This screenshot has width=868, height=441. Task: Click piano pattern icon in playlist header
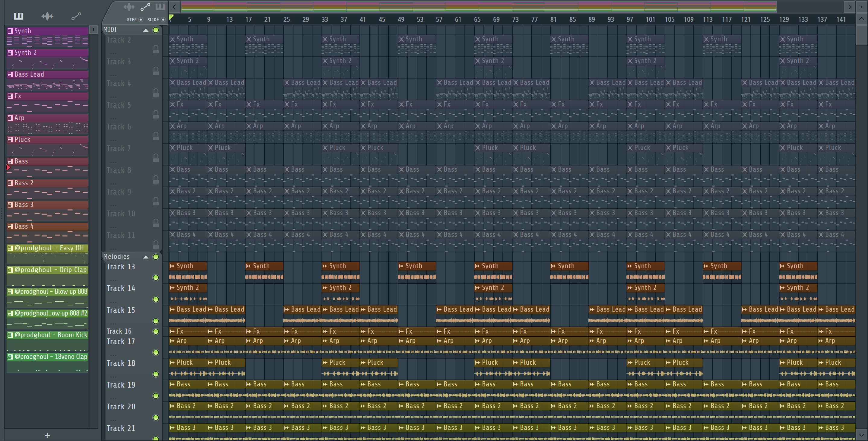click(160, 7)
